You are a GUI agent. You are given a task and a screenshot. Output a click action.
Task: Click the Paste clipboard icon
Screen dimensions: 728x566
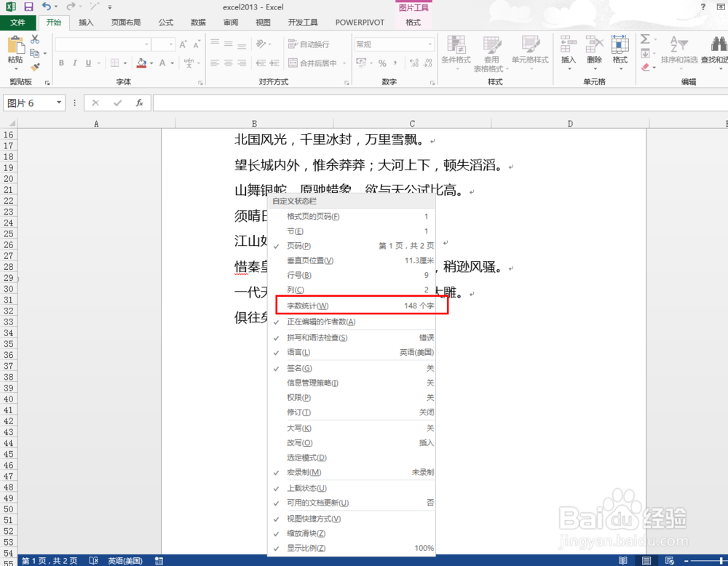tap(15, 45)
